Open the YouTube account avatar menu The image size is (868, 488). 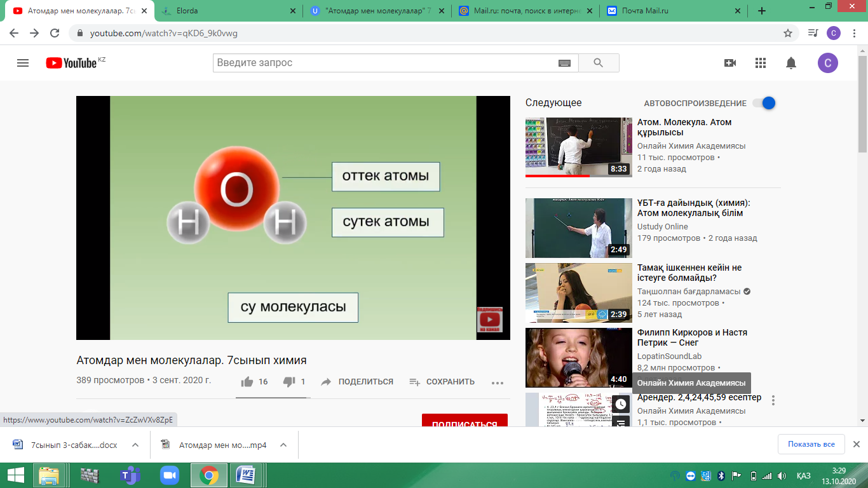(827, 63)
